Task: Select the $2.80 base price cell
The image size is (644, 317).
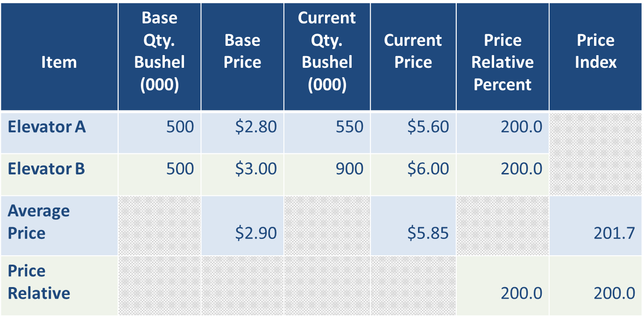Action: 256,127
